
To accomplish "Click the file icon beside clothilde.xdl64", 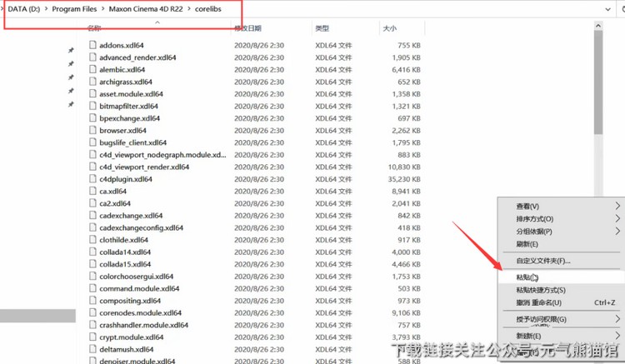I will [x=92, y=240].
